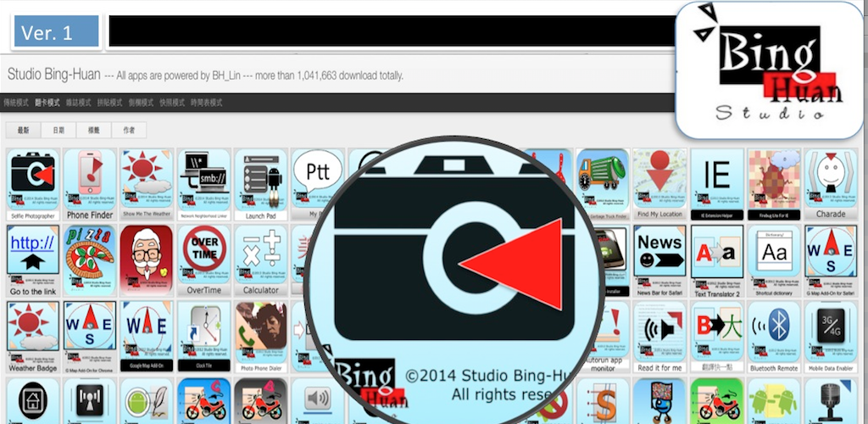Open the IE Extension Helper app icon
The width and height of the screenshot is (868, 424).
point(717,184)
